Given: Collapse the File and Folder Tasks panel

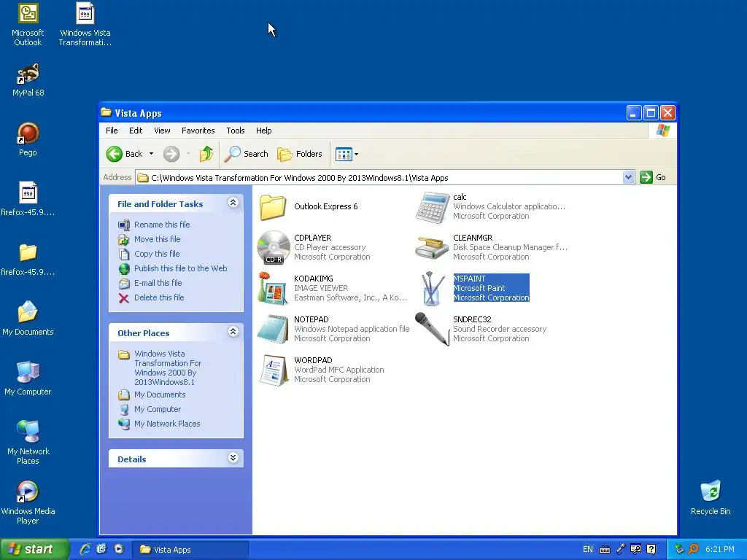Looking at the screenshot, I should coord(233,203).
